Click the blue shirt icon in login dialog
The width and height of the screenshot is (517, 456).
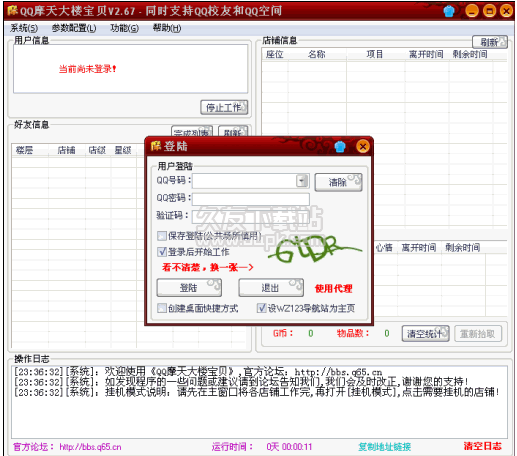(340, 146)
